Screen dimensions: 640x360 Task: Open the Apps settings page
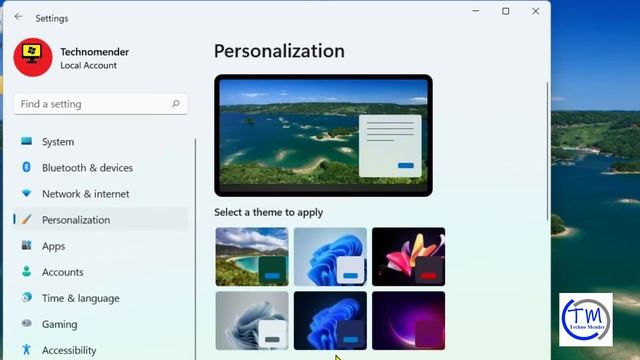pyautogui.click(x=101, y=246)
